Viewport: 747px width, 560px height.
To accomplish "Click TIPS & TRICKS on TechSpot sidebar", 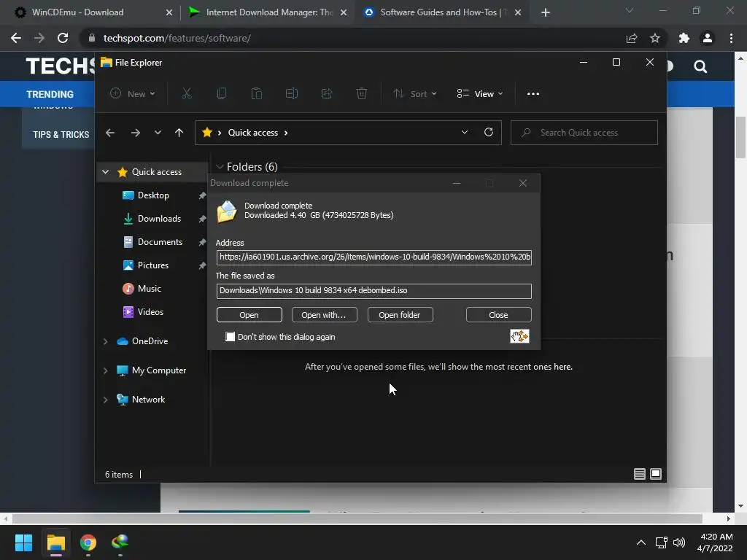I will tap(61, 135).
